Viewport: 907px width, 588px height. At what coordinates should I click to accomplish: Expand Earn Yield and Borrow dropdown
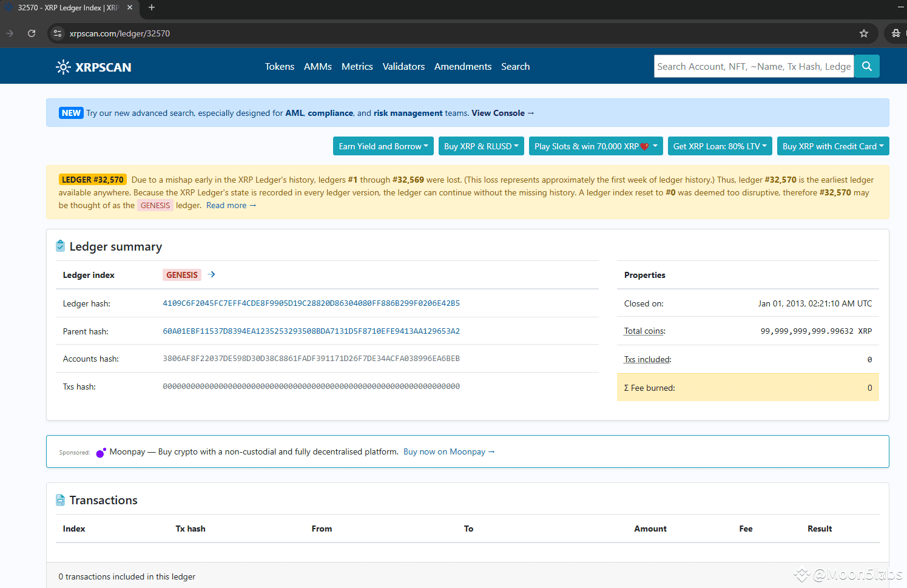tap(383, 146)
